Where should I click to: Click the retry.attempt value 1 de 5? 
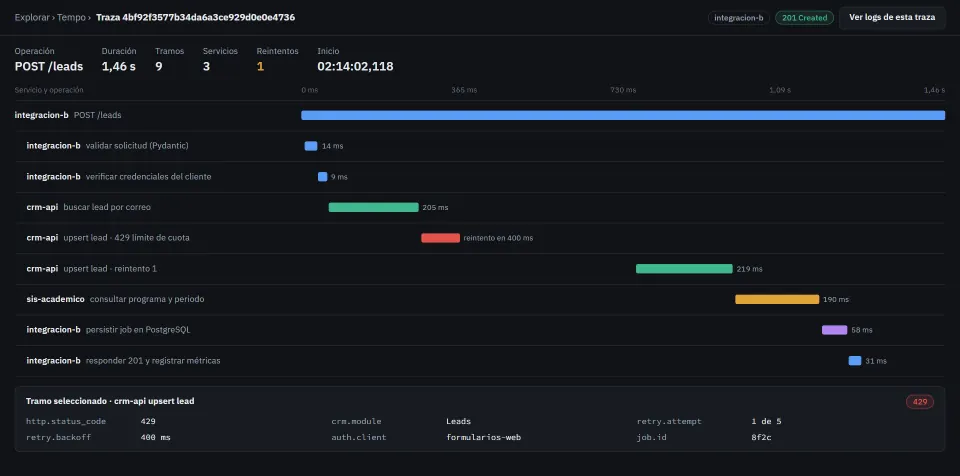[x=766, y=421]
